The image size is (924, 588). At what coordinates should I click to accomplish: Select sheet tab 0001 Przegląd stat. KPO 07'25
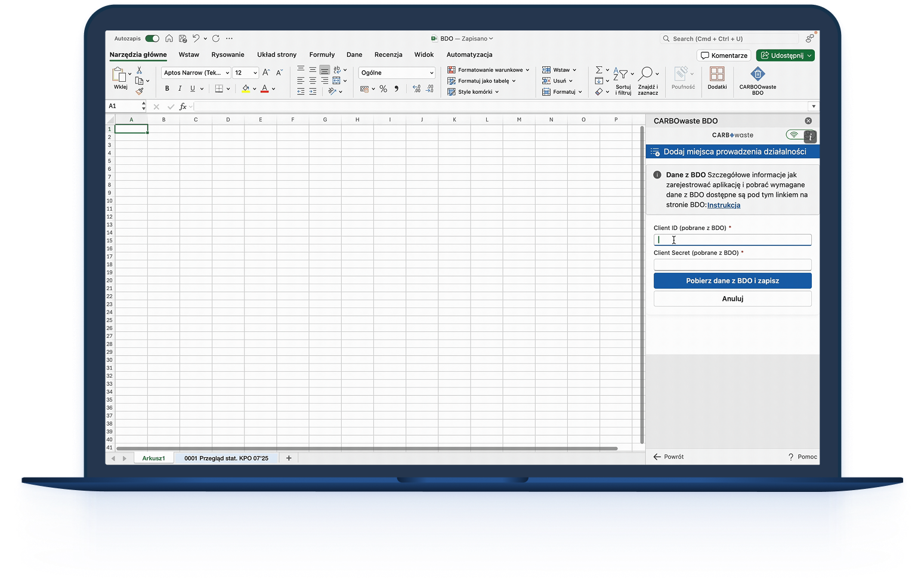pos(226,458)
